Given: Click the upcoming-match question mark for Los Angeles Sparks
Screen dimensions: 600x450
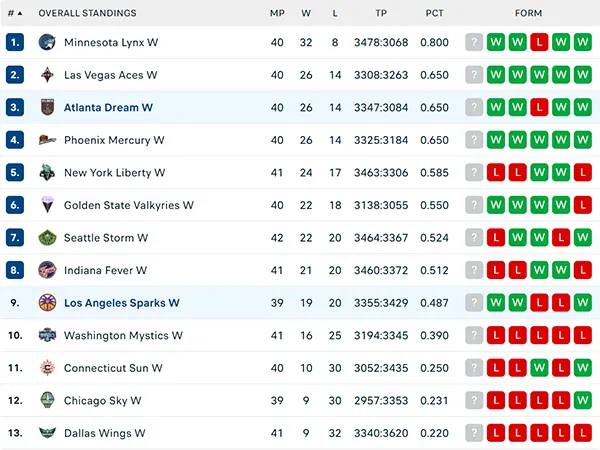Looking at the screenshot, I should (x=474, y=303).
